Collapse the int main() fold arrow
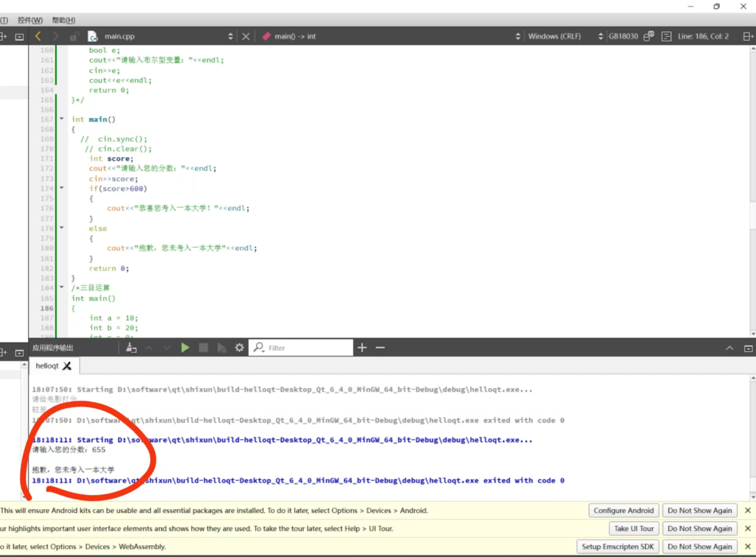The width and height of the screenshot is (756, 557). pyautogui.click(x=62, y=119)
